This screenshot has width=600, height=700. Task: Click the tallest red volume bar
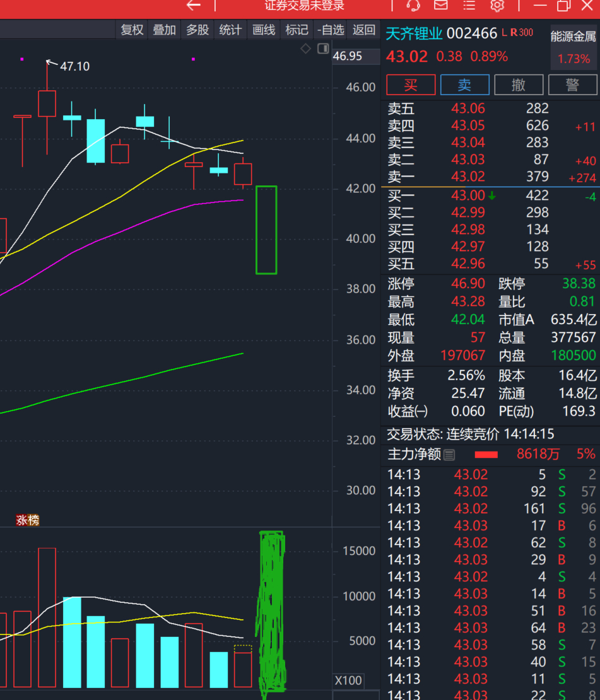47,617
